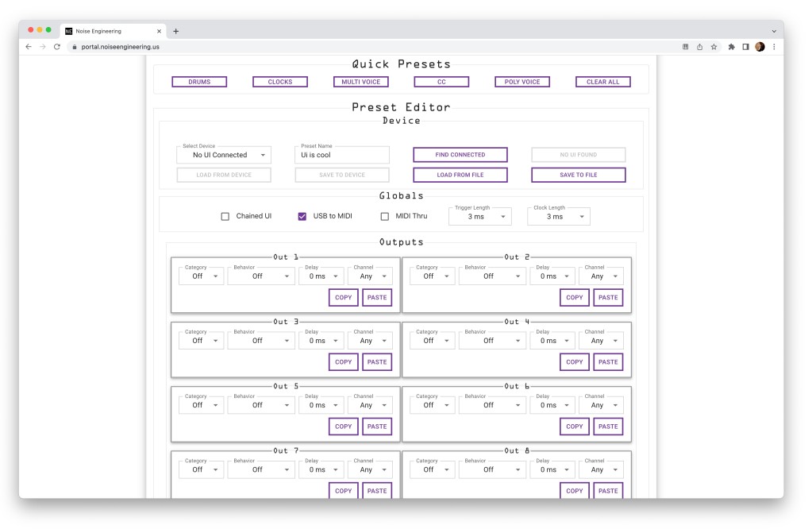Open a new browser tab with plus icon
This screenshot has width=812, height=529.
pos(176,31)
